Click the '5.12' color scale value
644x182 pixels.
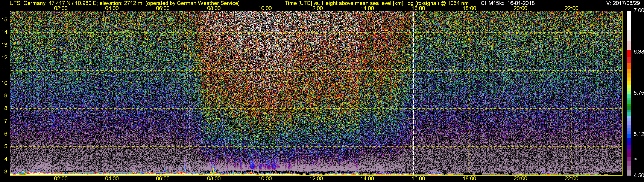[639, 134]
